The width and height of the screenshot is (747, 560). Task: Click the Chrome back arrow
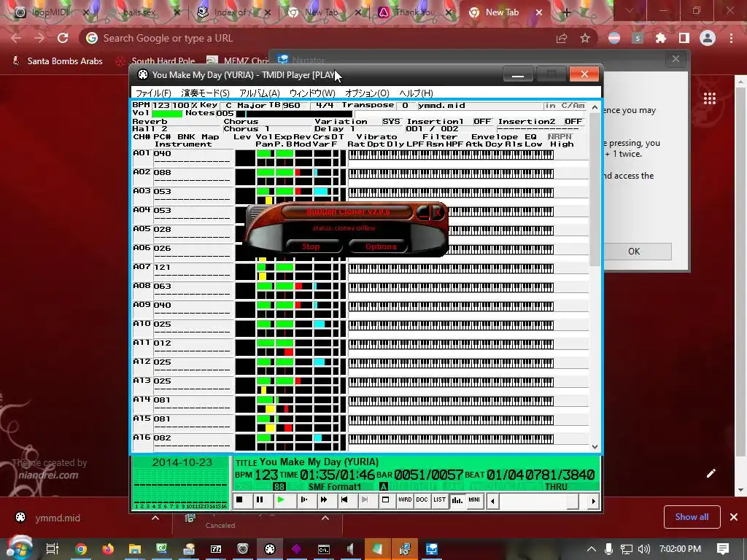(16, 38)
